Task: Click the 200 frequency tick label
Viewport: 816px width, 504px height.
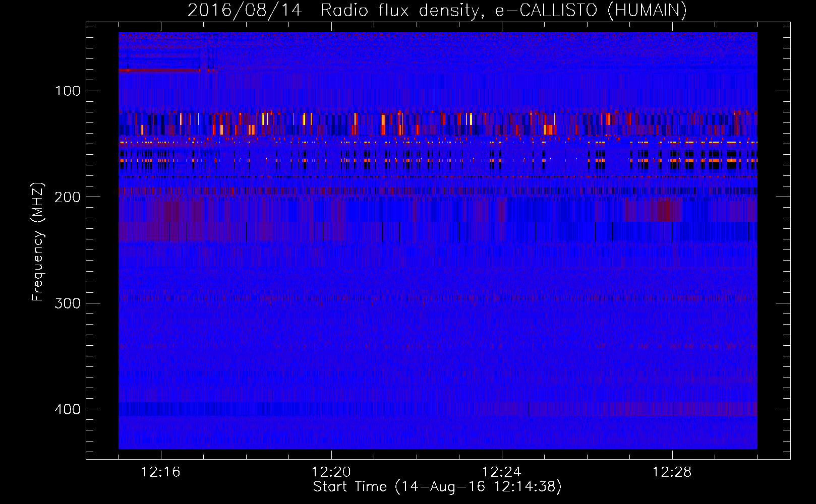Action: (68, 197)
